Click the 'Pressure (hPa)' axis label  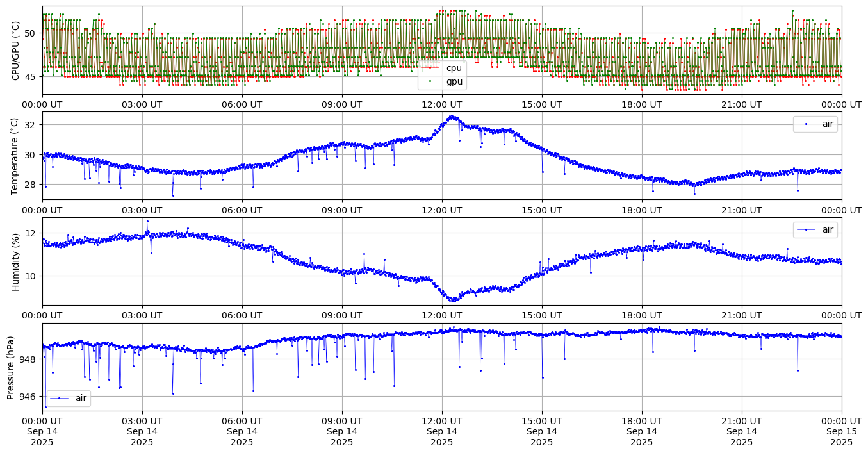[x=11, y=367]
